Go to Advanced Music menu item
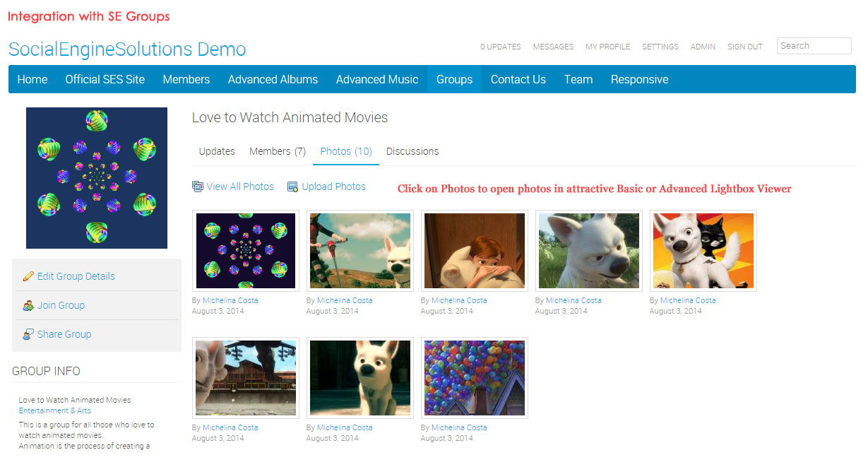 (377, 79)
